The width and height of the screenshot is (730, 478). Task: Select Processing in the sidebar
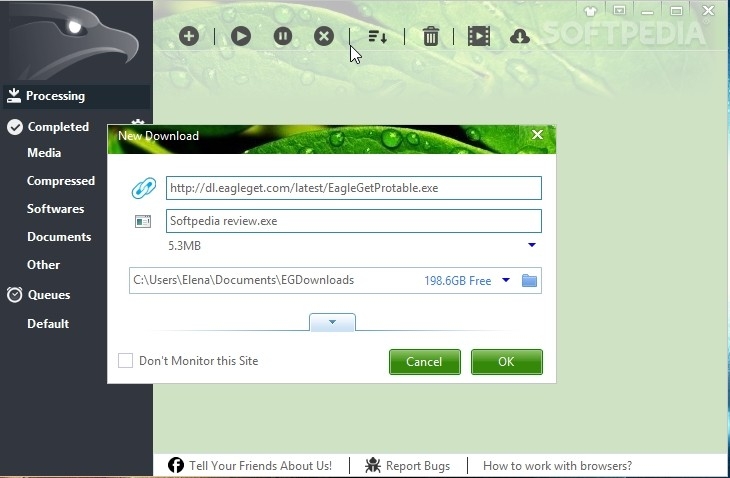point(77,96)
